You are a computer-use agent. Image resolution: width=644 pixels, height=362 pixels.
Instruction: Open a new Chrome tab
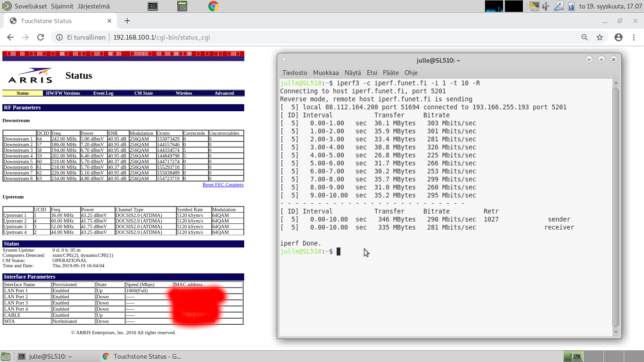pos(127,21)
